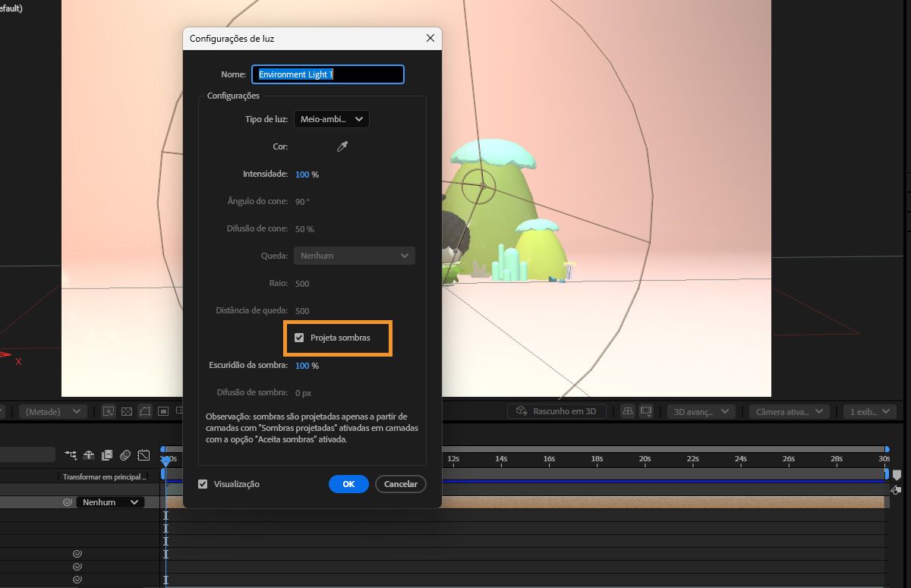Open the Graph Editor in the timeline
Screen dimensions: 911x588
coord(144,454)
